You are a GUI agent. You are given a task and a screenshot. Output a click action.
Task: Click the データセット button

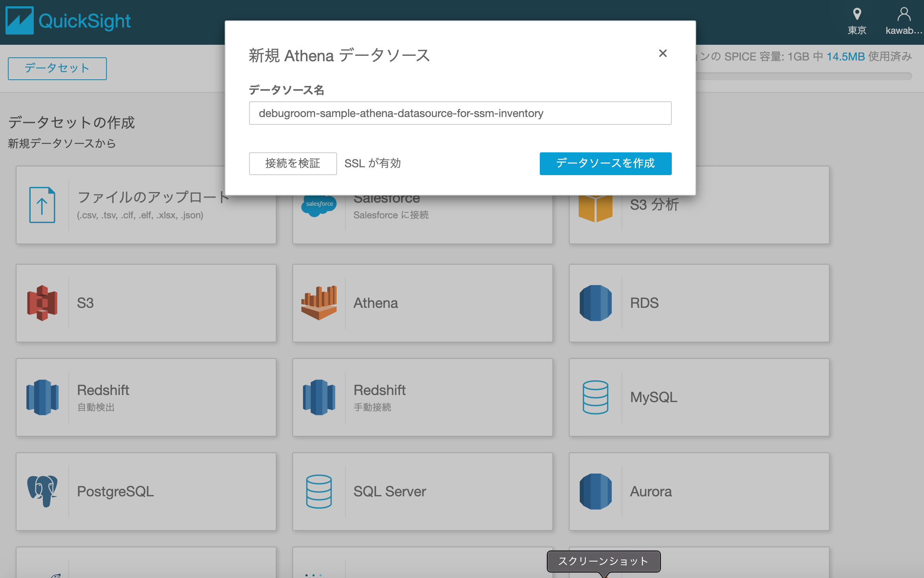[57, 68]
